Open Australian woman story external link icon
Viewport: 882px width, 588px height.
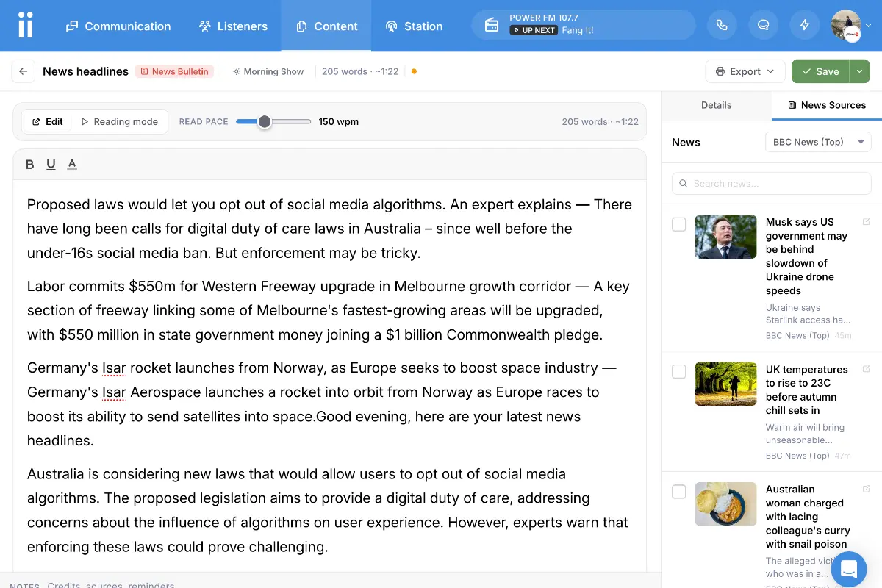[867, 489]
